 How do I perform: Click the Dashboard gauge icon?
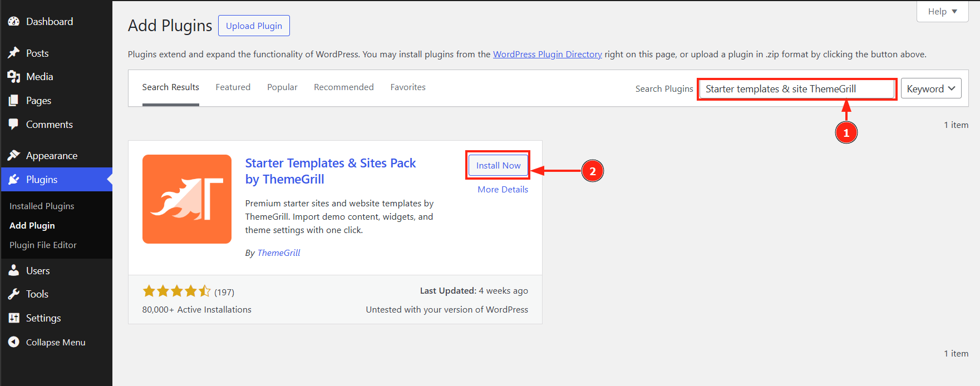pos(14,22)
